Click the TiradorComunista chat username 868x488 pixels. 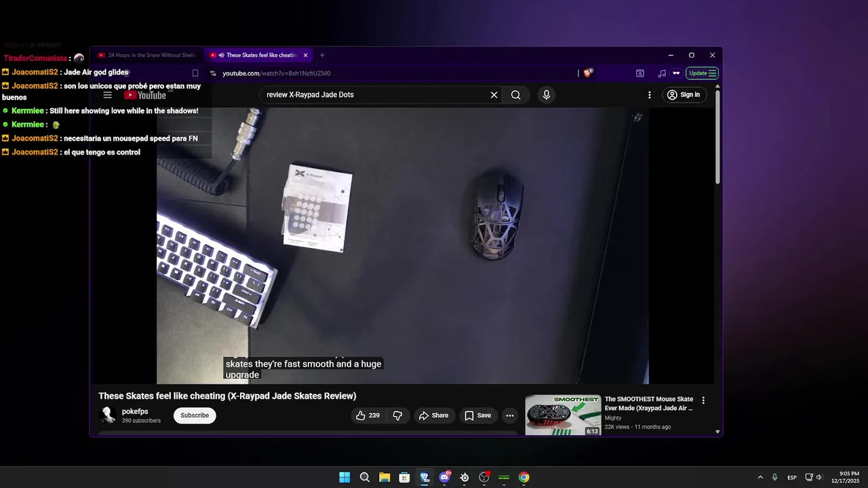[35, 58]
